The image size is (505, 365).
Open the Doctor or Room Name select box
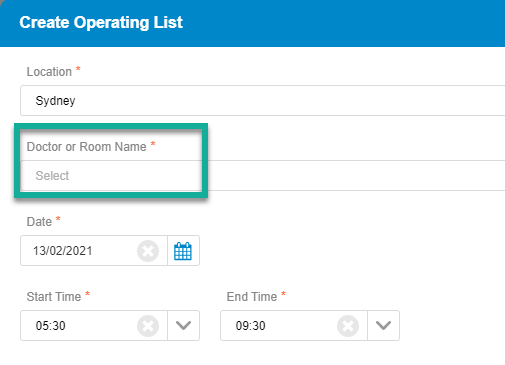point(263,176)
